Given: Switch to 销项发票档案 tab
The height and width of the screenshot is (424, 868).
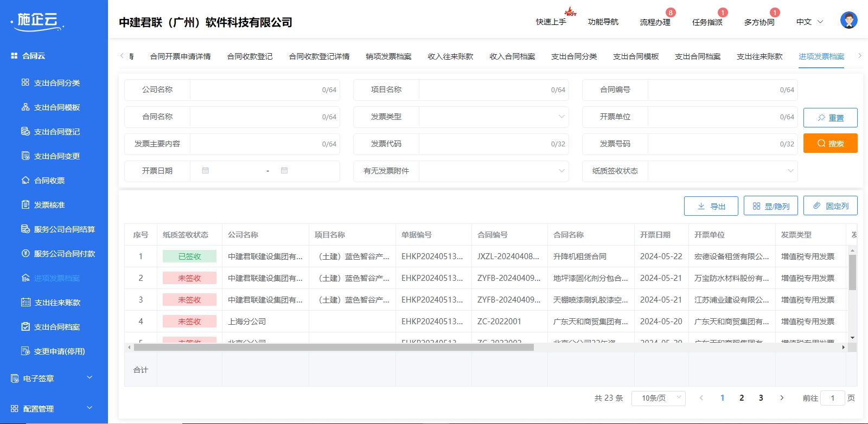Looking at the screenshot, I should [389, 56].
